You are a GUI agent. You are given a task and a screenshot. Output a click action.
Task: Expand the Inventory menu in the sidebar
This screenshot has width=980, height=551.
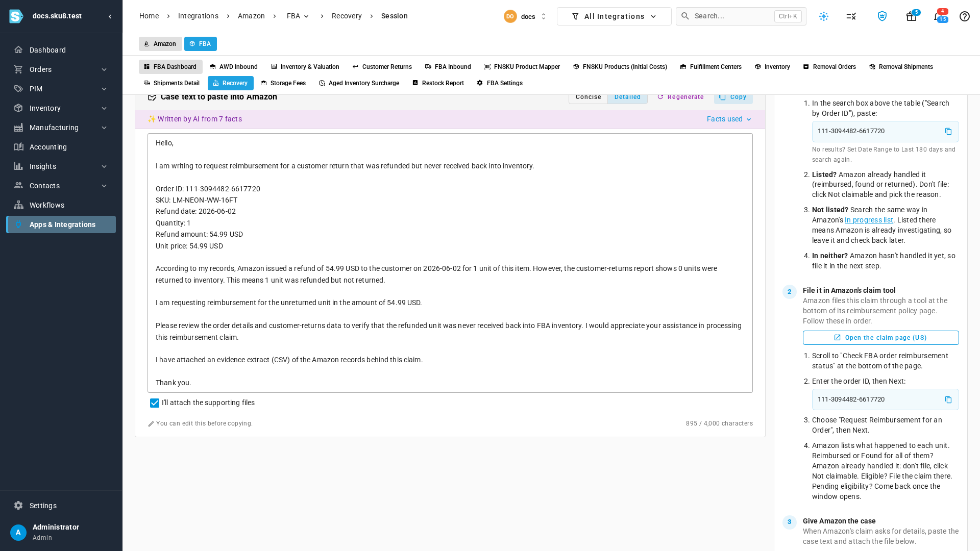pyautogui.click(x=61, y=108)
